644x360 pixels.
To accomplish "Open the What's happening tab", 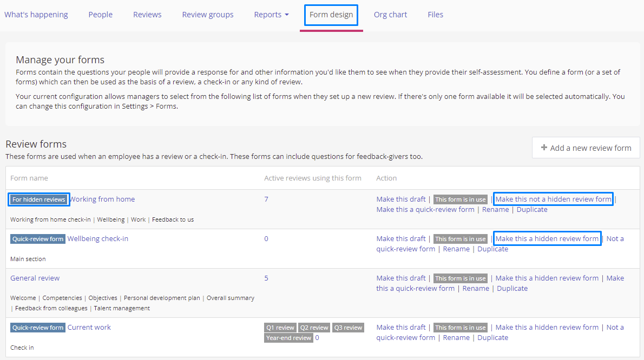I will point(36,15).
